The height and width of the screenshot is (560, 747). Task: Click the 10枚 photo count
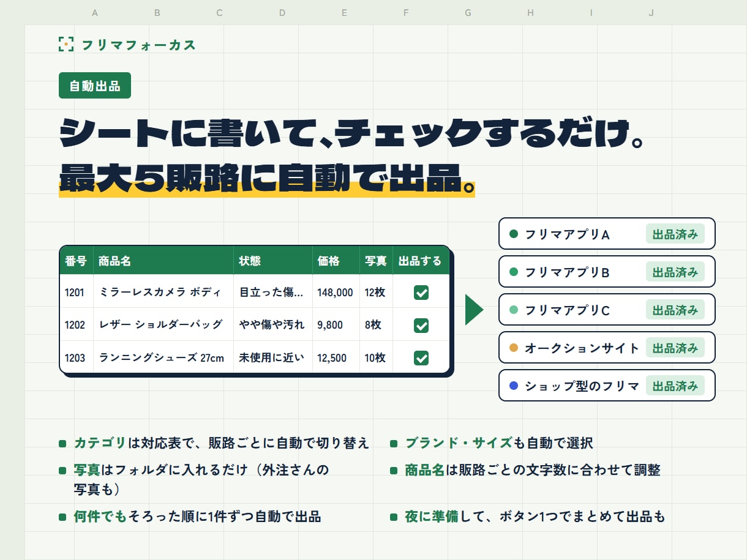pyautogui.click(x=375, y=357)
